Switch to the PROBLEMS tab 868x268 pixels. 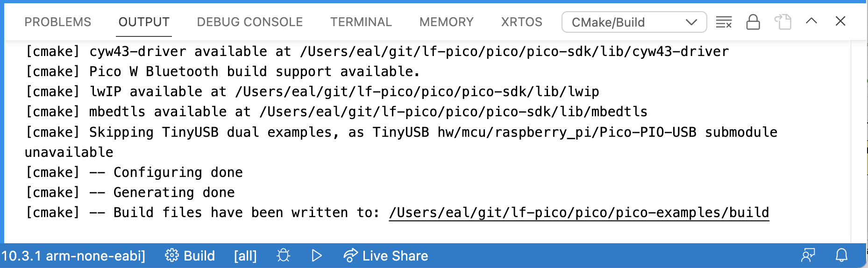[58, 22]
